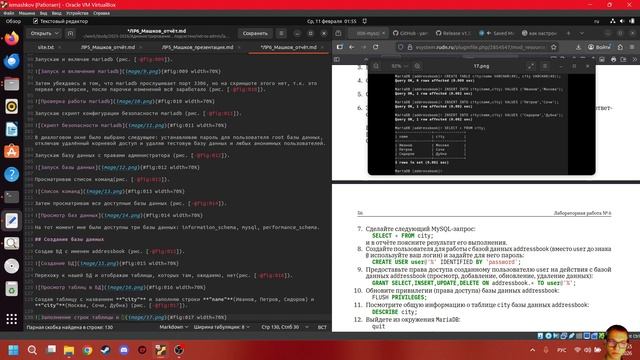Switch to ЛР5_Машков_презентация.md tab

pos(198,47)
